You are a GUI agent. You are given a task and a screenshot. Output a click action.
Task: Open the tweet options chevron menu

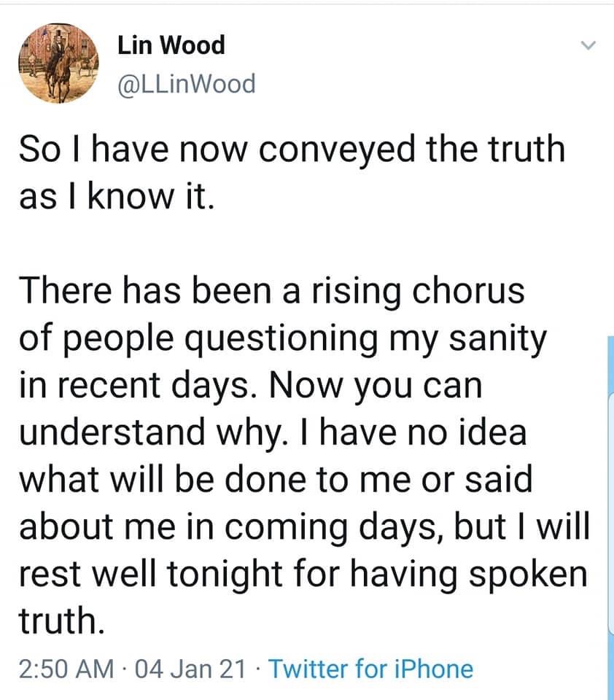[x=588, y=46]
